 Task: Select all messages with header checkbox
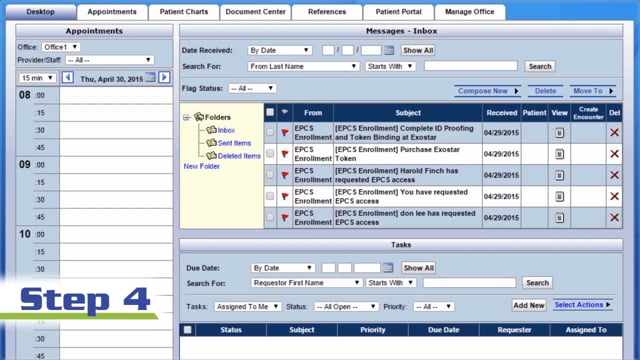click(270, 112)
